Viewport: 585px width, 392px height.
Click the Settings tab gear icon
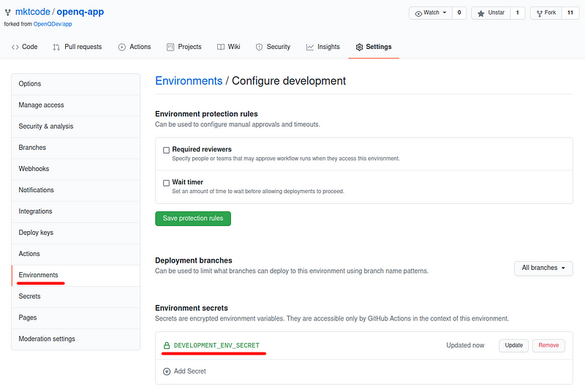pyautogui.click(x=359, y=47)
